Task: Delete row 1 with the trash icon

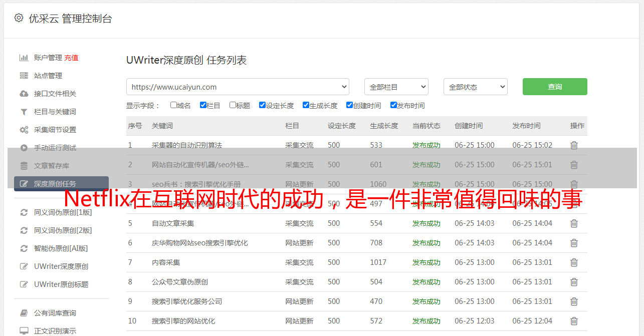Action: click(x=574, y=145)
